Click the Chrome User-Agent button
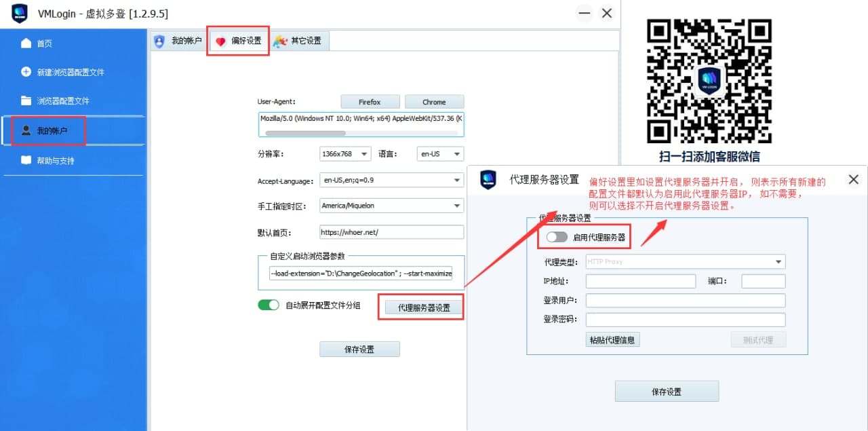Screen dimensions: 868x431 434,102
